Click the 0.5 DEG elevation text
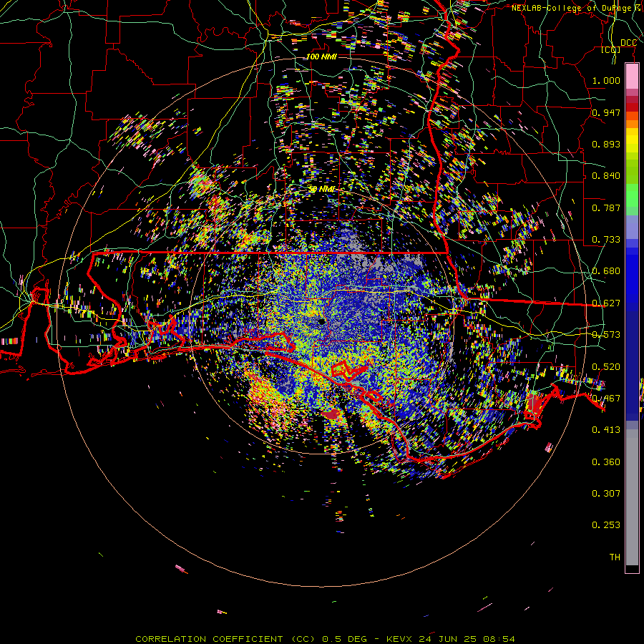Viewport: 644px width, 644px height. 345,639
